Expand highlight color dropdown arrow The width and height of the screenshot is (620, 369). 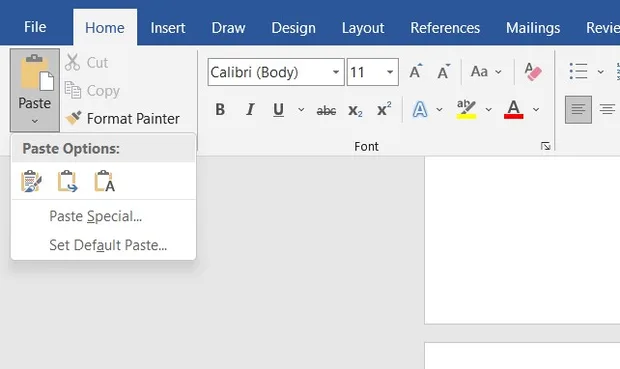click(489, 110)
